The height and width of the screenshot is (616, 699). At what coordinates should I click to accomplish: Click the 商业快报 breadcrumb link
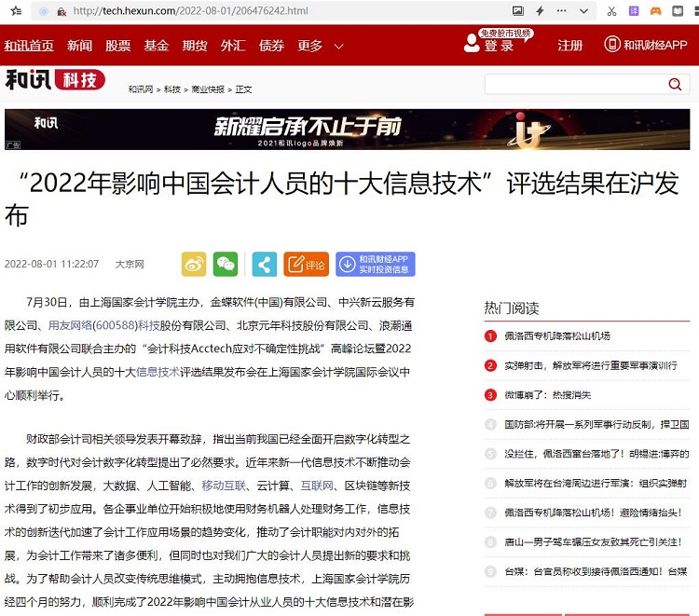click(207, 89)
